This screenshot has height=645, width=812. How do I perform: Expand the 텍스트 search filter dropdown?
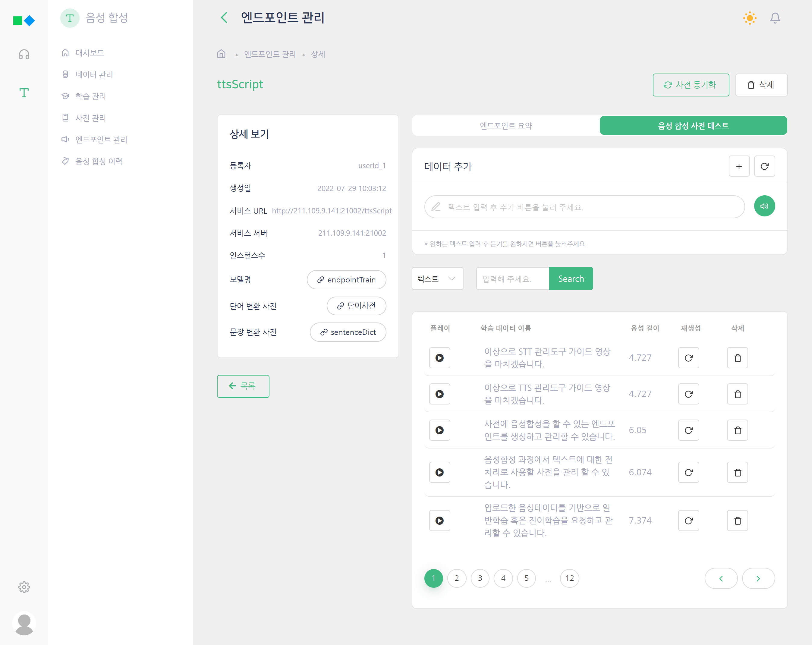coord(437,278)
